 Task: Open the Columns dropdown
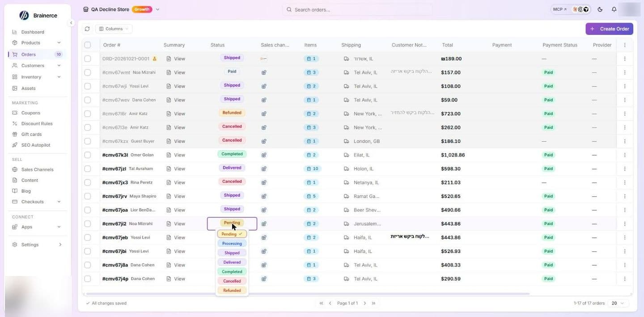click(114, 29)
